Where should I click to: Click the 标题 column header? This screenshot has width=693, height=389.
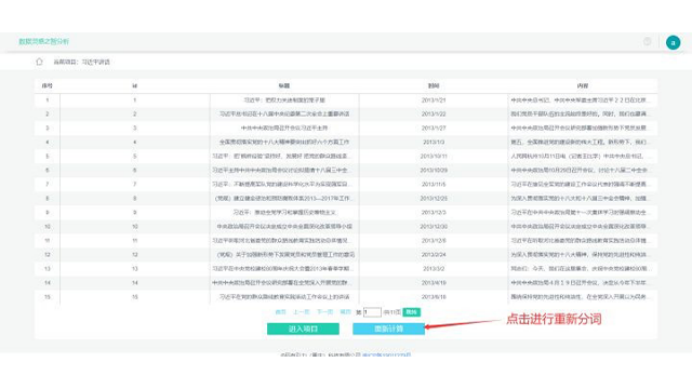(x=284, y=86)
